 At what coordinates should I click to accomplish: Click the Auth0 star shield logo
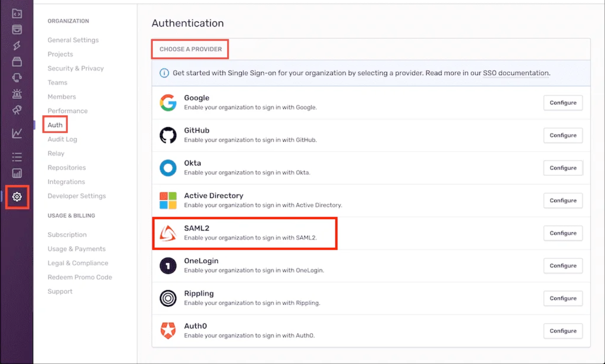point(168,331)
